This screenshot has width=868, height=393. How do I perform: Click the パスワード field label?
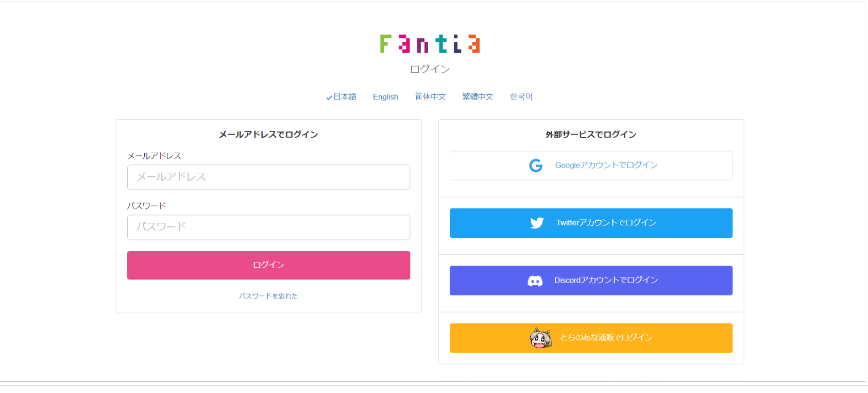pyautogui.click(x=146, y=206)
